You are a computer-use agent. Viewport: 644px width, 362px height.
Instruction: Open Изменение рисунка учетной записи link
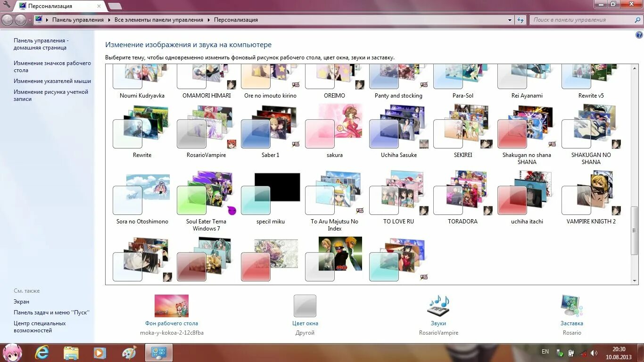point(51,96)
